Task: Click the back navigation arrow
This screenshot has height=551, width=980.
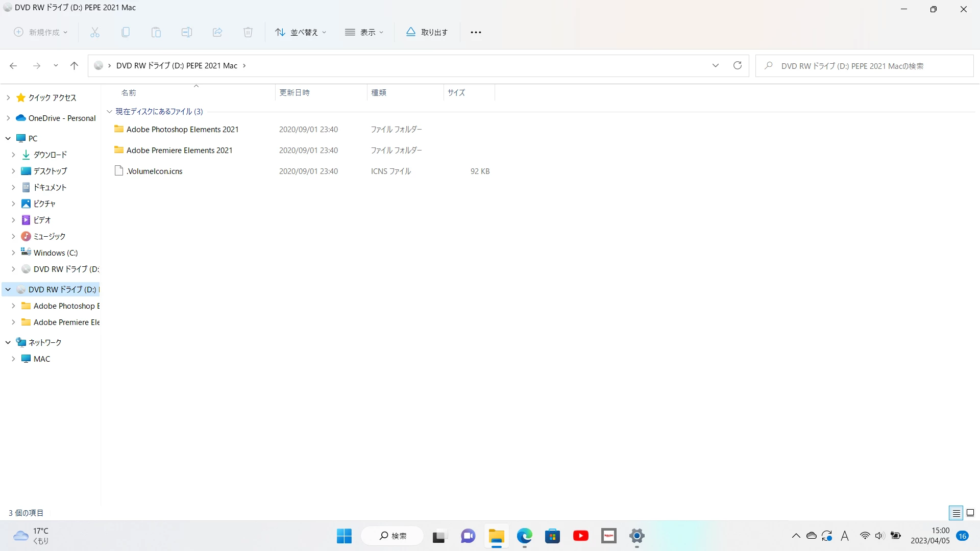Action: coord(13,65)
